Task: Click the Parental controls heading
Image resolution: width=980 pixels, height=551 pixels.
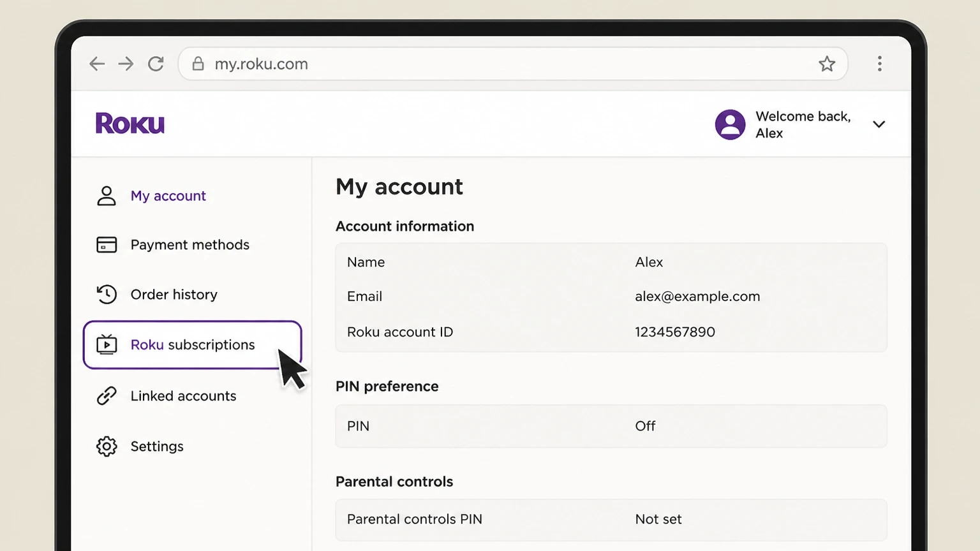Action: pos(394,481)
